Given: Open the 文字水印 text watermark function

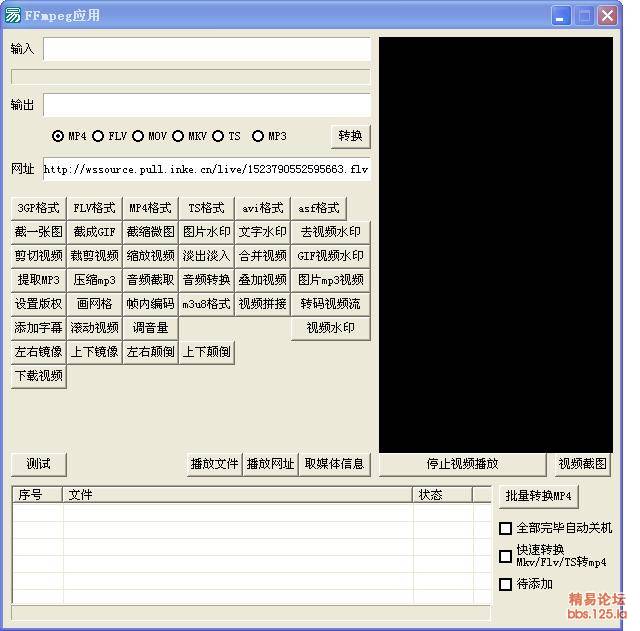Looking at the screenshot, I should (263, 232).
